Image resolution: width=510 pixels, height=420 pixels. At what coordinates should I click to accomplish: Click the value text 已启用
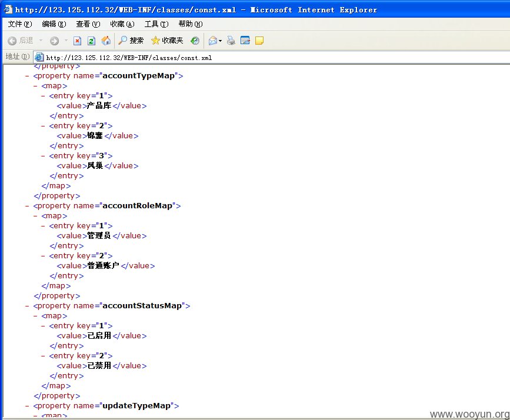(99, 335)
